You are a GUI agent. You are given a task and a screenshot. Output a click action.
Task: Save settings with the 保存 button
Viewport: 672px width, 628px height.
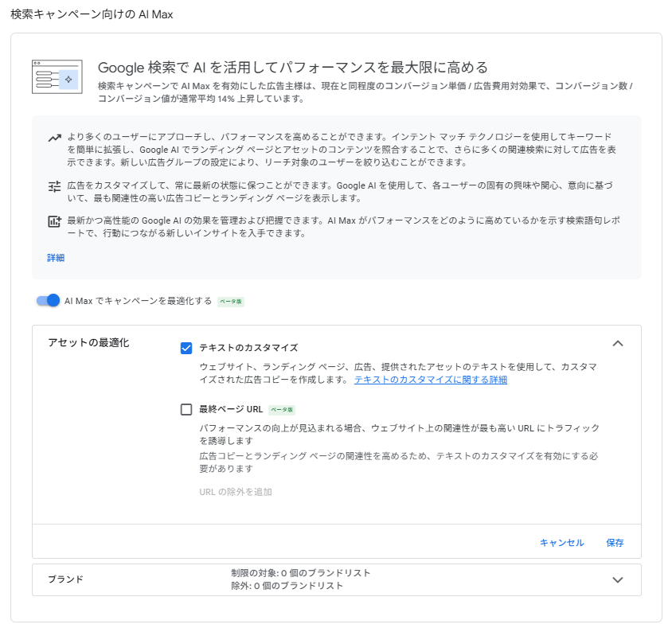pos(615,543)
